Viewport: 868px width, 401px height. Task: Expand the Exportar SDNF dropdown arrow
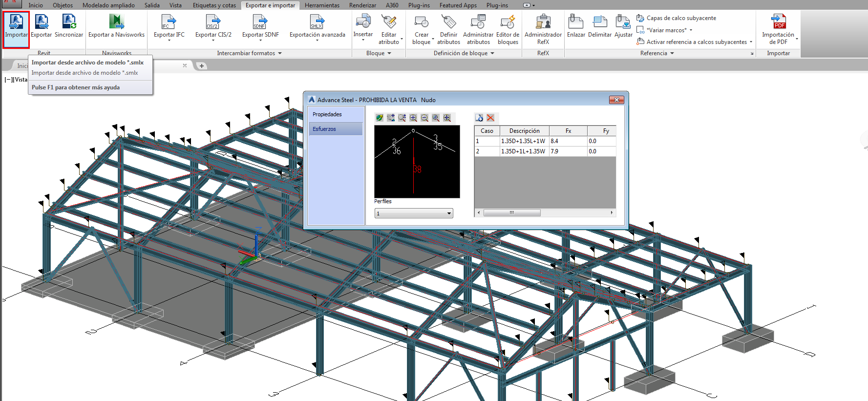(260, 41)
